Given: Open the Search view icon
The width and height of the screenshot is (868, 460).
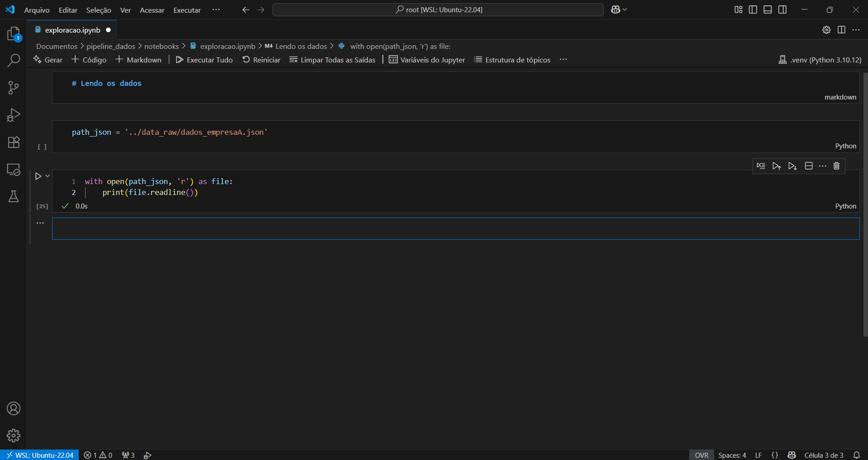Looking at the screenshot, I should click(14, 60).
